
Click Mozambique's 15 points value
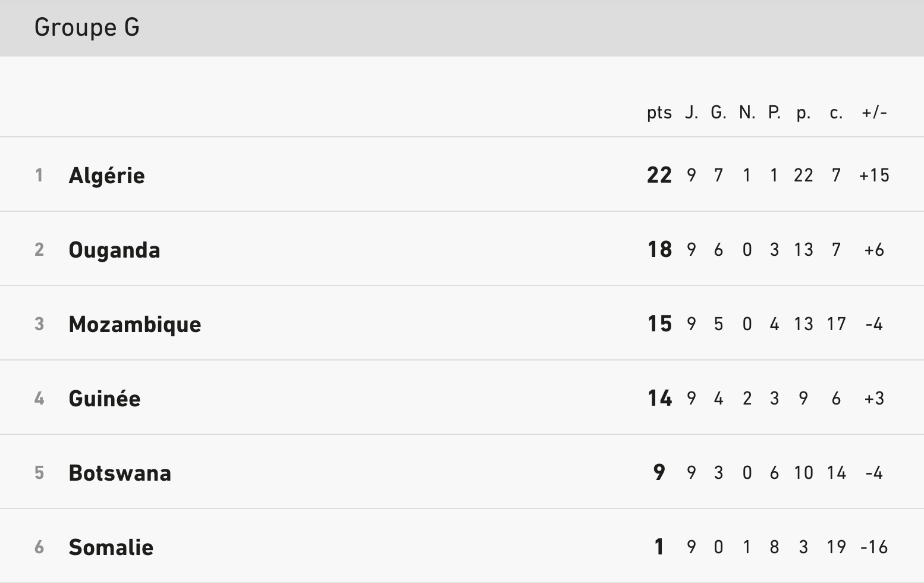659,324
